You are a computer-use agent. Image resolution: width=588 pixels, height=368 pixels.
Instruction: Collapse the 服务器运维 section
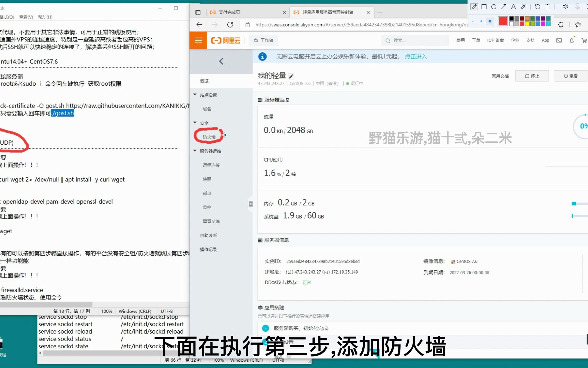[x=195, y=151]
